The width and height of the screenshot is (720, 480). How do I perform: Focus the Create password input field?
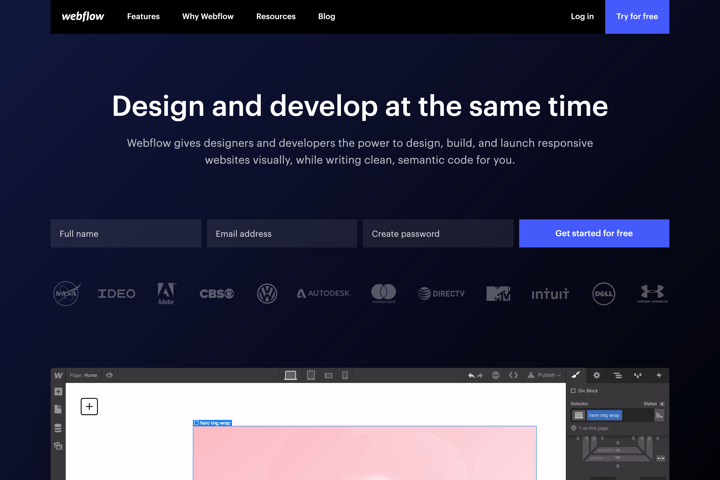coord(438,233)
